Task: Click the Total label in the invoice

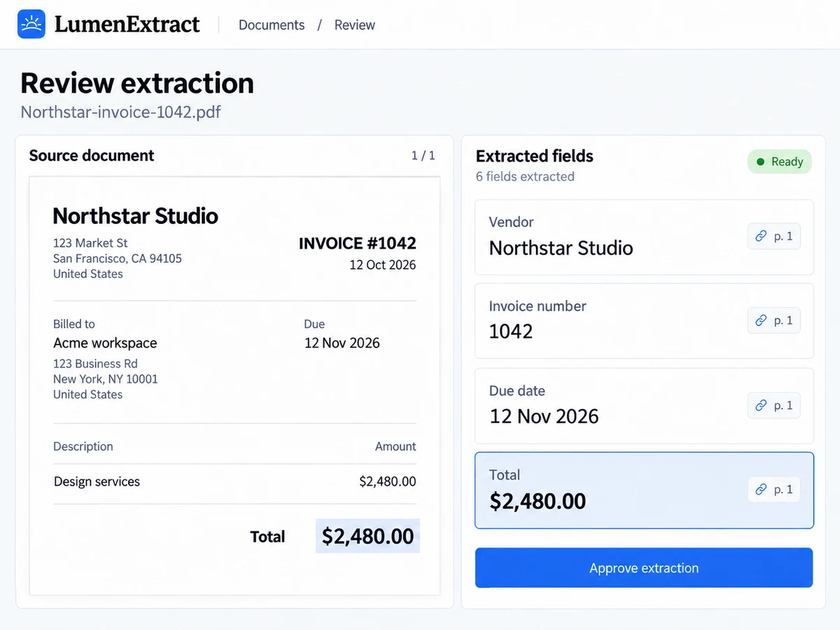Action: coord(268,537)
